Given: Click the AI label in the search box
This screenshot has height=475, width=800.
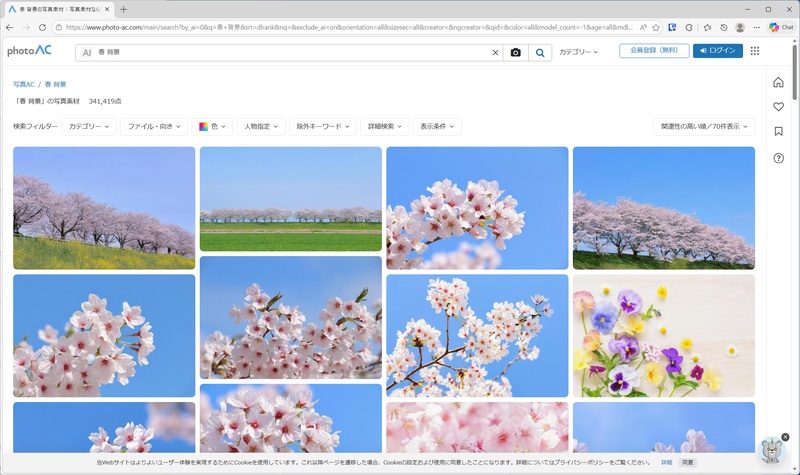Looking at the screenshot, I should (87, 53).
